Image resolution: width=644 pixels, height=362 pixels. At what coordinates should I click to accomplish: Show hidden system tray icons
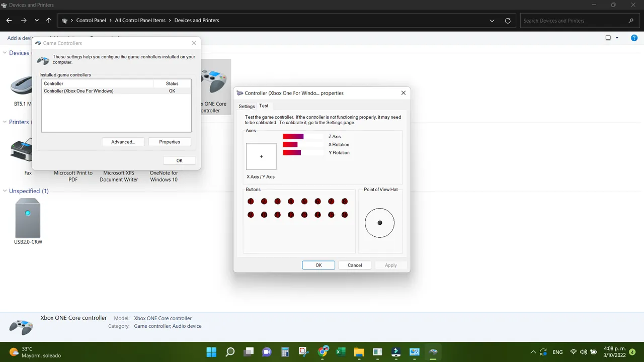(533, 352)
